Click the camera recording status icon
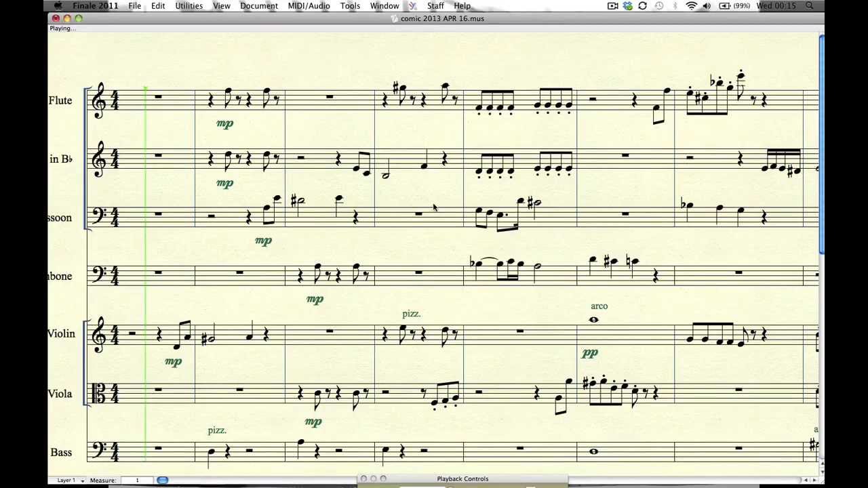This screenshot has width=868, height=488. pos(613,6)
